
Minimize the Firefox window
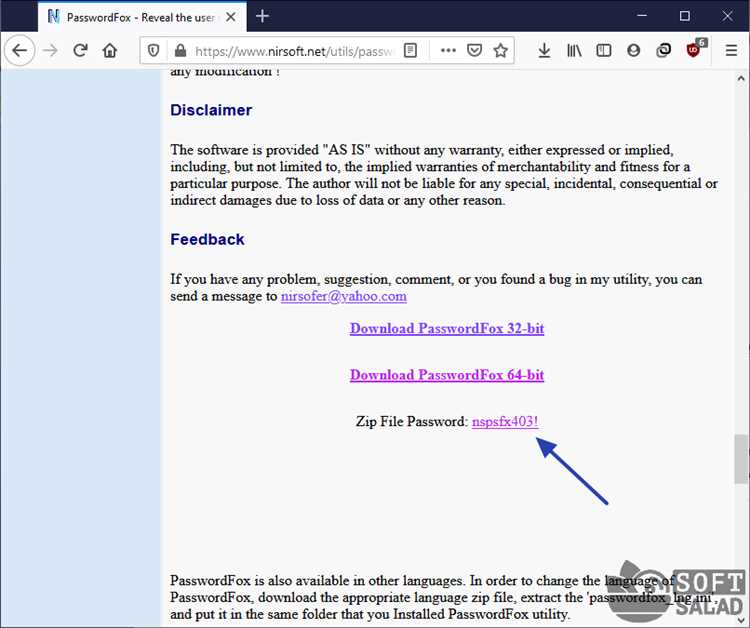[x=642, y=16]
